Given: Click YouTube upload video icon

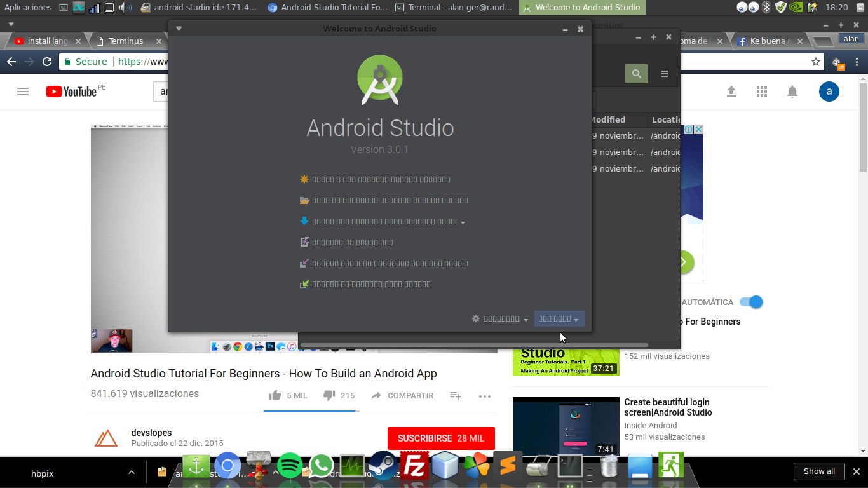Looking at the screenshot, I should pyautogui.click(x=731, y=91).
